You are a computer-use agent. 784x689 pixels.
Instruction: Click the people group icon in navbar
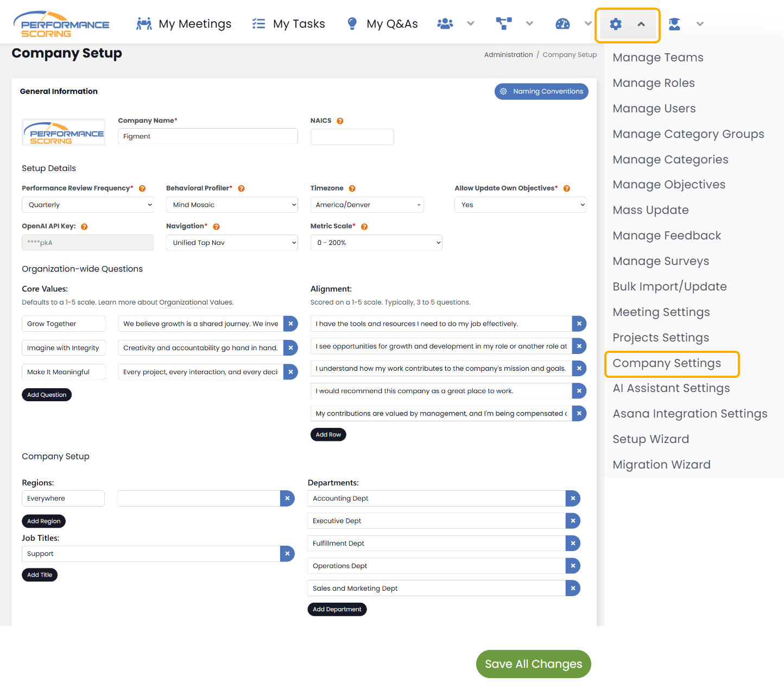tap(445, 24)
